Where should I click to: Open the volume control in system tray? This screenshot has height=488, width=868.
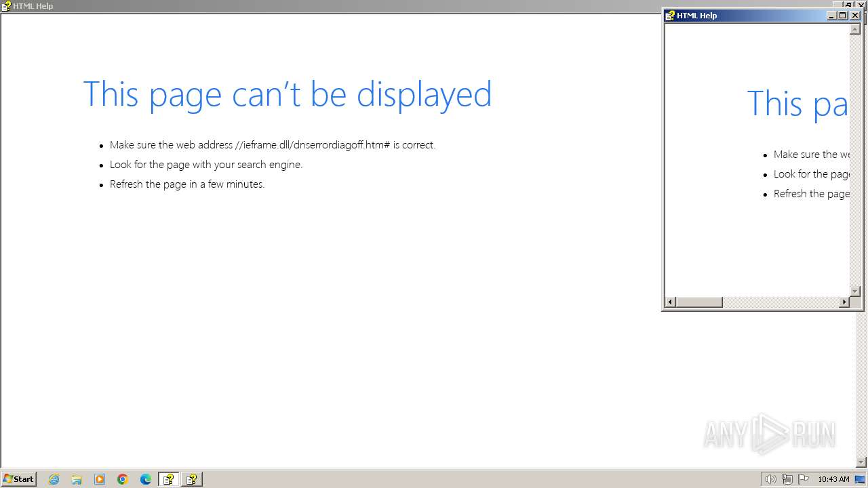[770, 479]
